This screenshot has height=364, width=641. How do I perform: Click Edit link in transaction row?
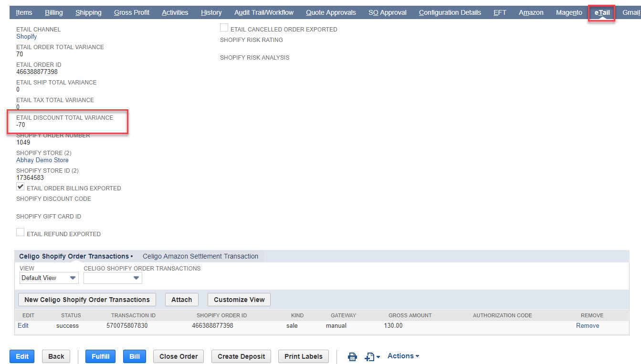23,325
